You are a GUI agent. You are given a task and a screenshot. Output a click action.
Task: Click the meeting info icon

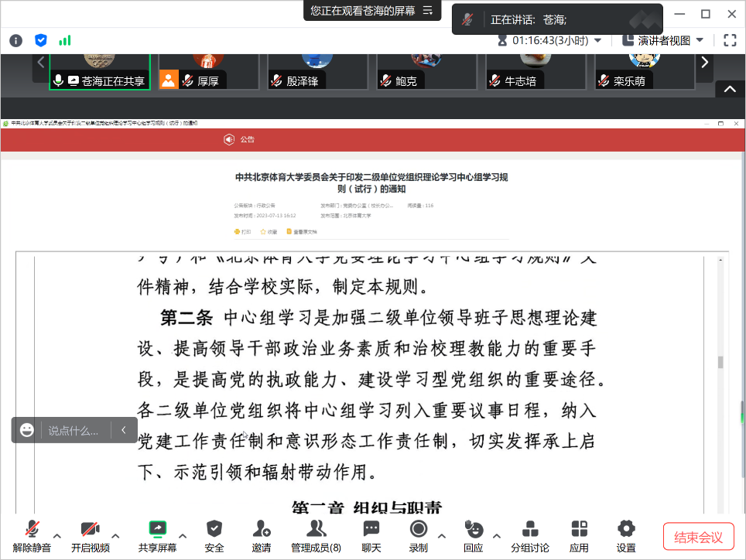(16, 40)
